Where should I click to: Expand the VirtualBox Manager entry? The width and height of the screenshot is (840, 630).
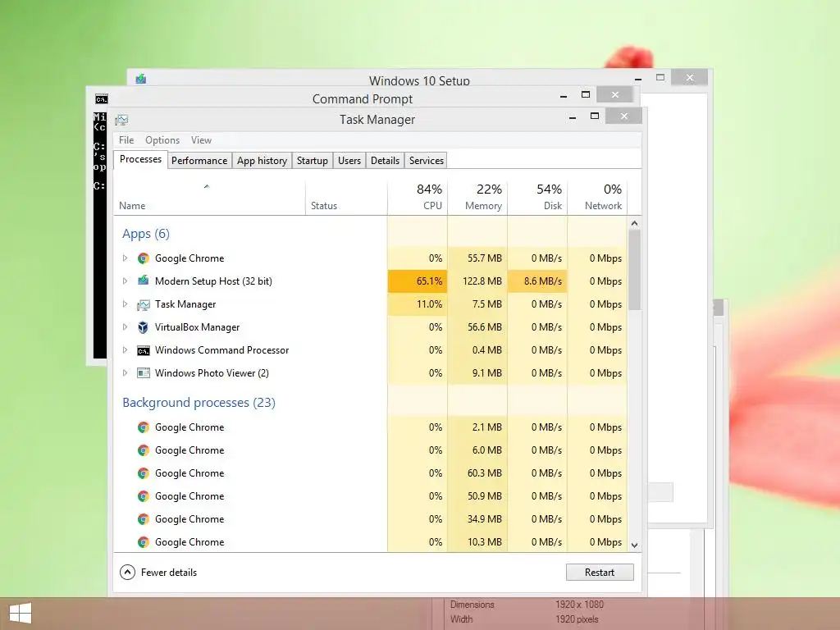125,326
